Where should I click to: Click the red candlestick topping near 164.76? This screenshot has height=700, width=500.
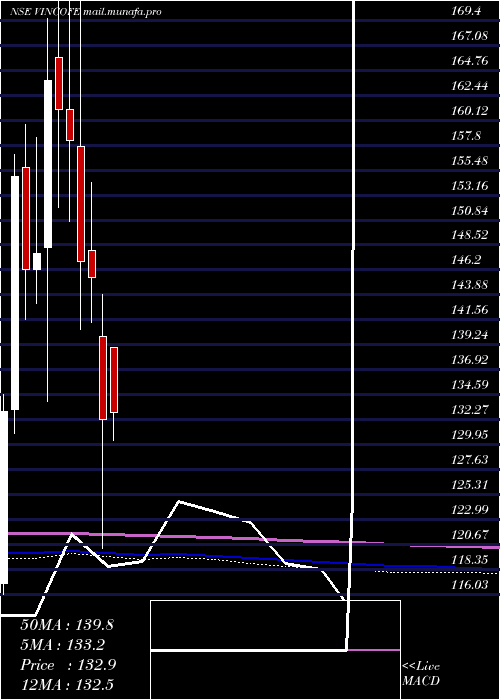point(59,83)
